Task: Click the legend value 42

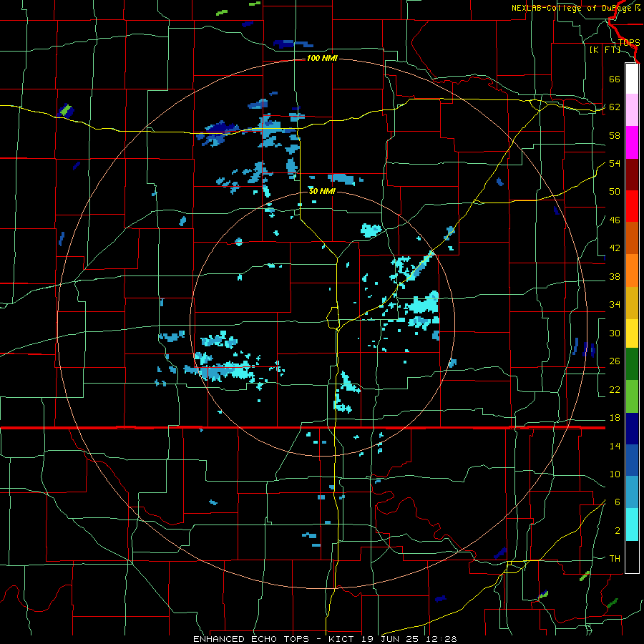Action: pyautogui.click(x=615, y=248)
